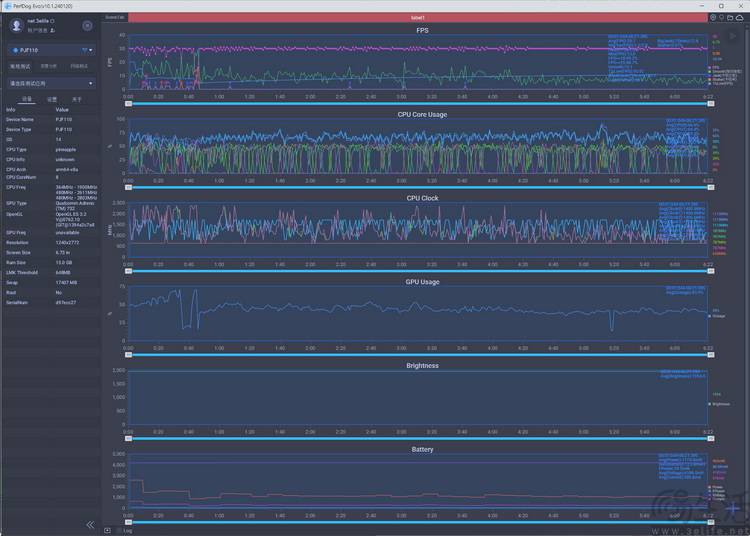Viewport: 750px width, 536px height.
Task: Click the FPS chart left range handle
Action: coord(129,104)
